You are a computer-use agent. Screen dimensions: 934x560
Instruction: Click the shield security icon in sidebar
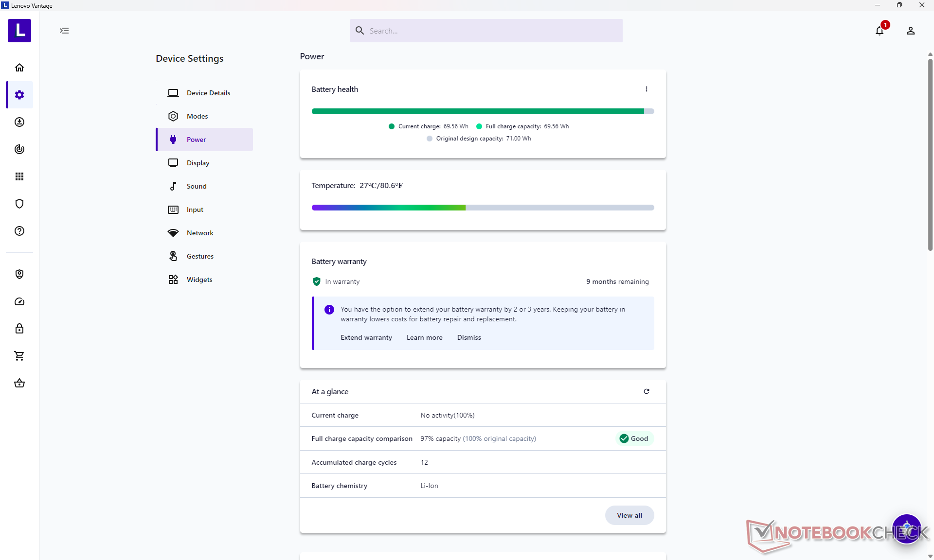point(19,204)
